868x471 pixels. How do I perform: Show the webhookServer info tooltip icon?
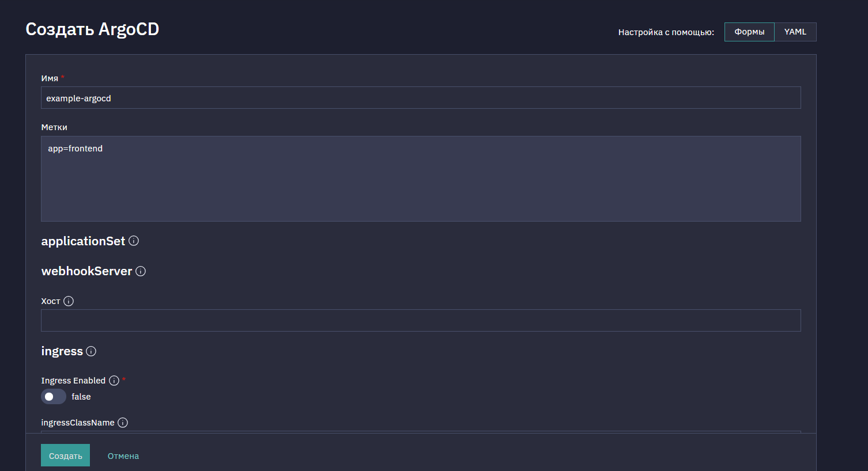[141, 271]
